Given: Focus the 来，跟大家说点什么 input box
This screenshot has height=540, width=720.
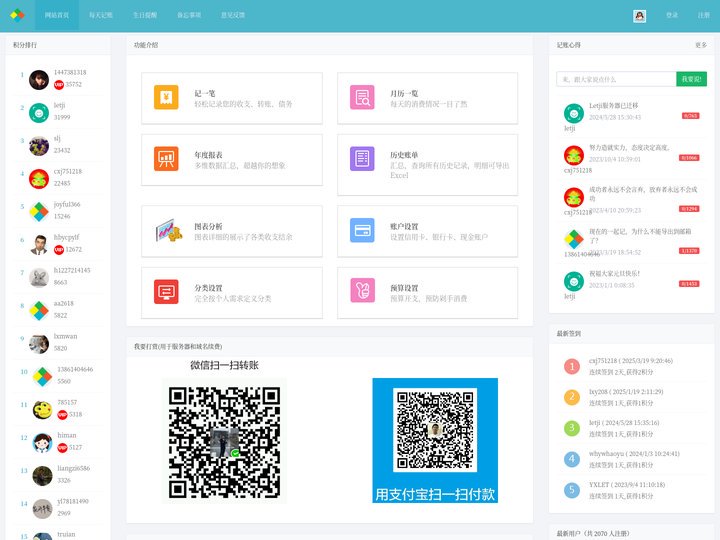Looking at the screenshot, I should [616, 79].
